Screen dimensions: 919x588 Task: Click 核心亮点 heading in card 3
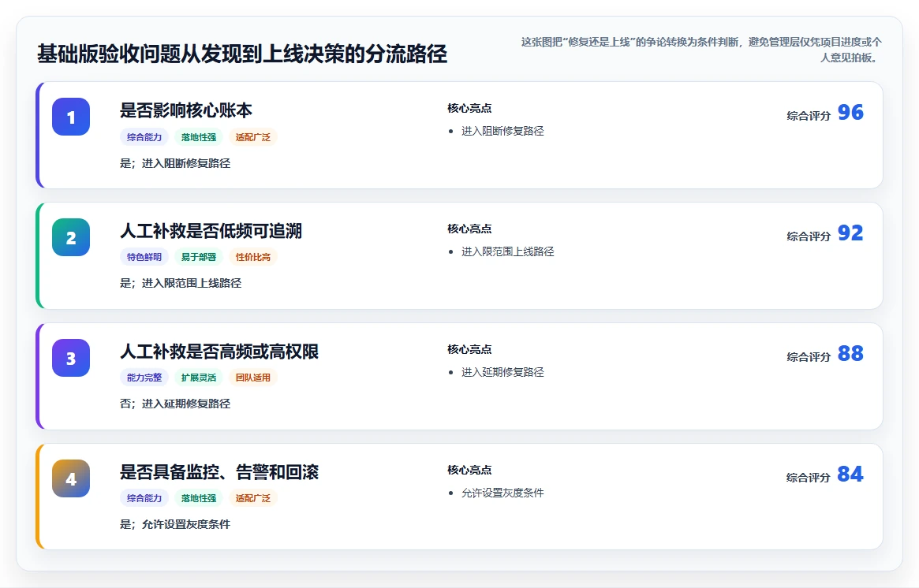[x=469, y=350]
